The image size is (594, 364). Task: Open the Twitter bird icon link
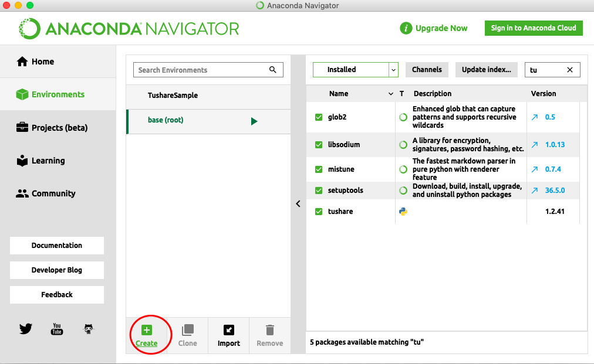pyautogui.click(x=25, y=328)
